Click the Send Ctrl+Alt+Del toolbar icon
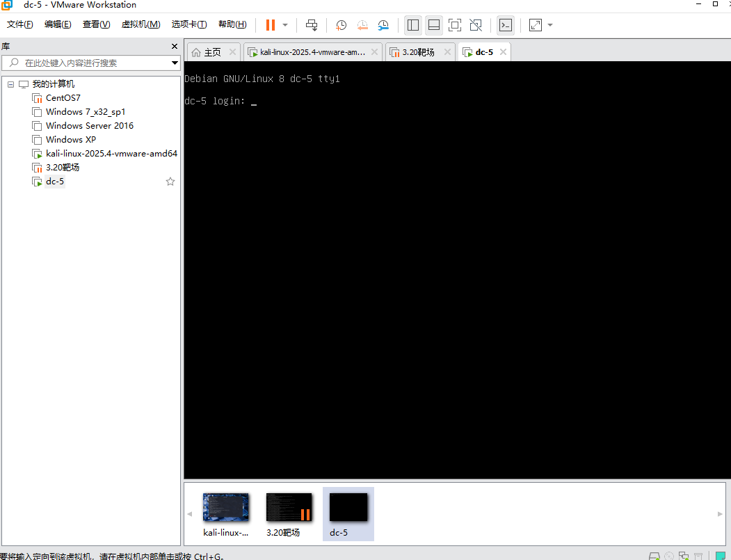Image resolution: width=731 pixels, height=560 pixels. [312, 25]
